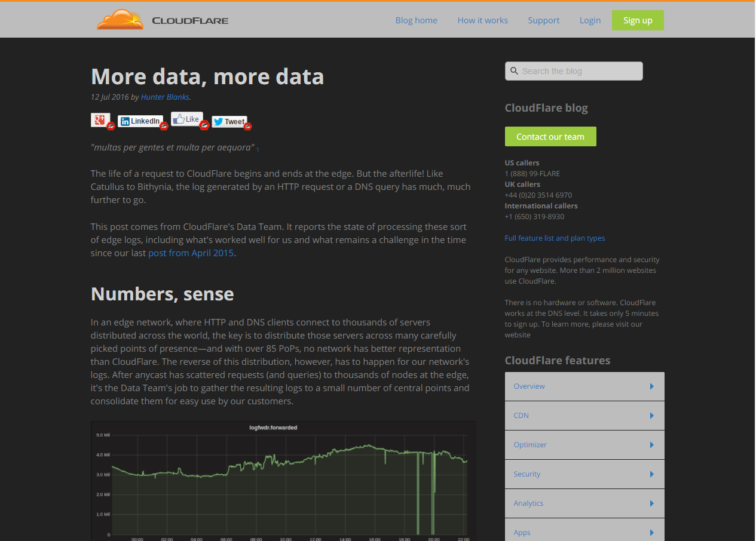Click international number +1 (650) 319-8930
The image size is (756, 541).
pos(534,217)
